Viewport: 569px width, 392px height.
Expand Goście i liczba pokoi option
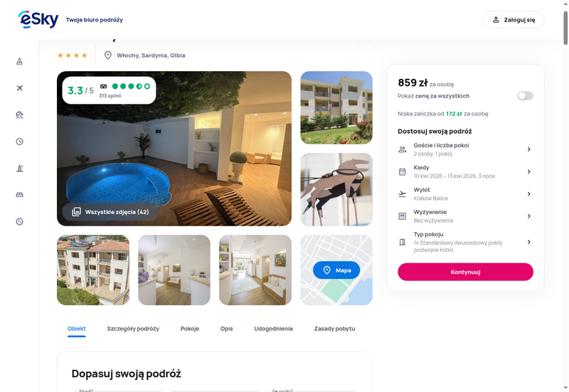point(465,149)
